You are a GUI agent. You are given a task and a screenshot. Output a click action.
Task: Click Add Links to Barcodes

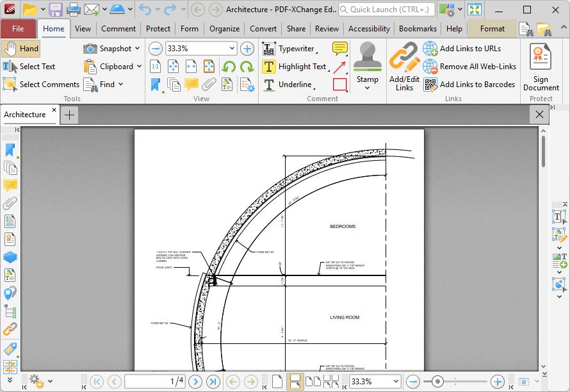(469, 85)
